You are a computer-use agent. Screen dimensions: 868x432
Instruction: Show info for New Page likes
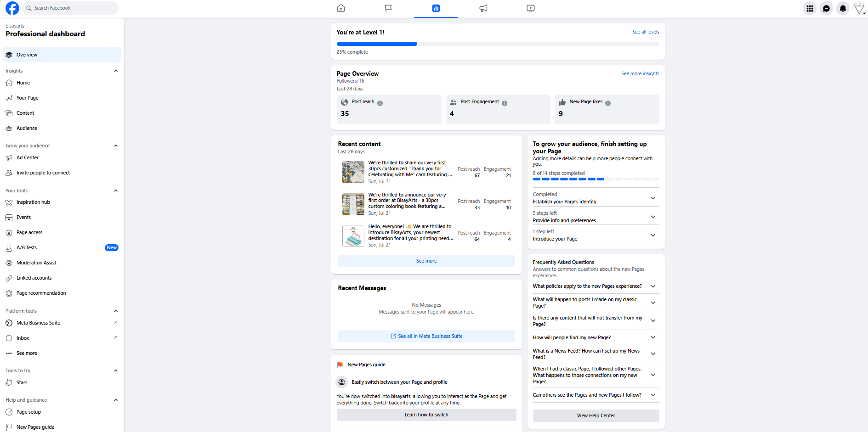coord(608,103)
